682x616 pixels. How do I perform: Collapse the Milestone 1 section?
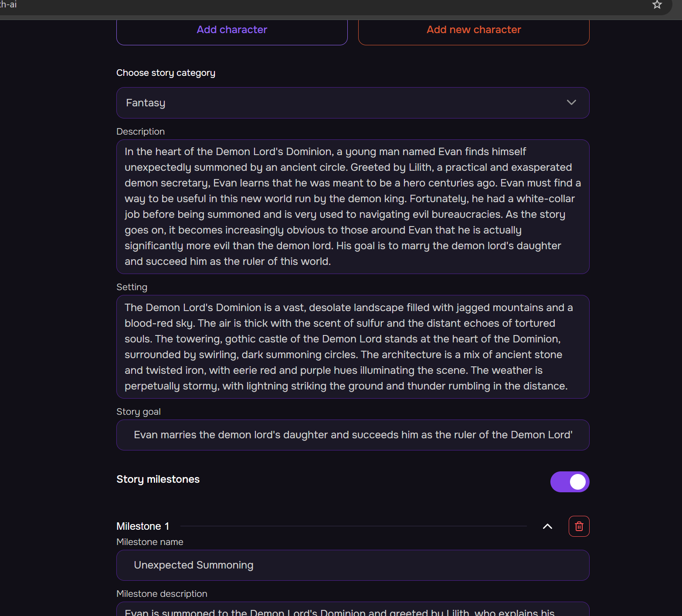[547, 526]
